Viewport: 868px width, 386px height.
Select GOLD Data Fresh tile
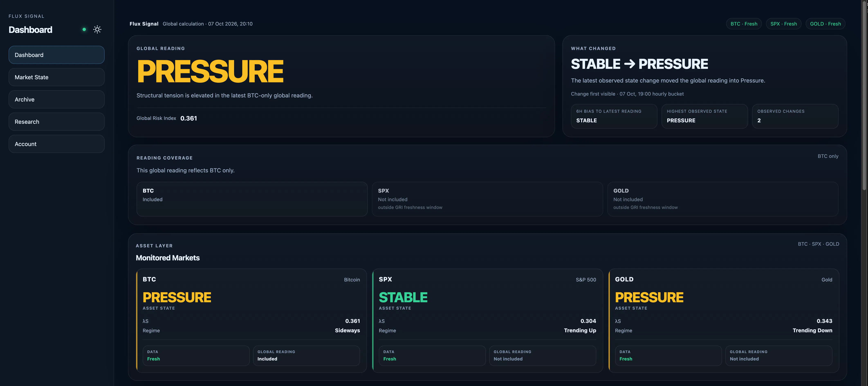668,356
